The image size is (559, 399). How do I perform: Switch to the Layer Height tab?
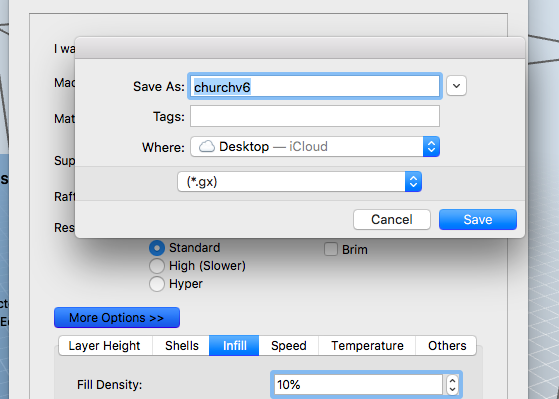106,346
